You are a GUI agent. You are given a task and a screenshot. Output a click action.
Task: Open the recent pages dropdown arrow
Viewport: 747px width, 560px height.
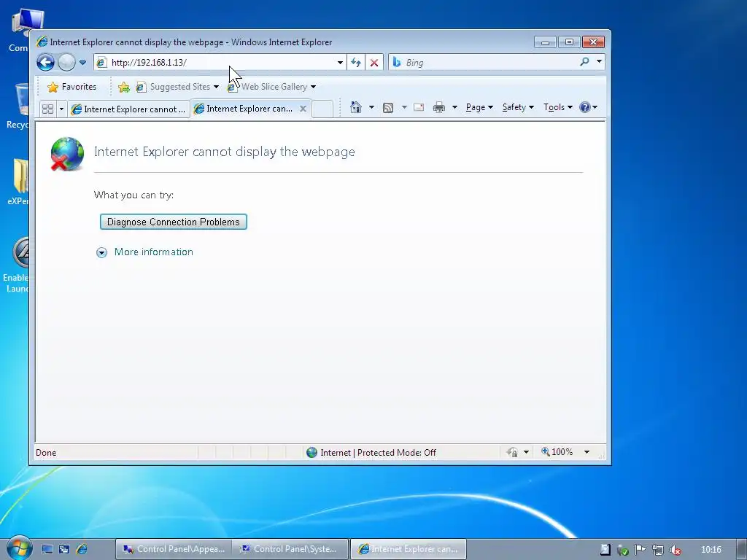[x=82, y=63]
